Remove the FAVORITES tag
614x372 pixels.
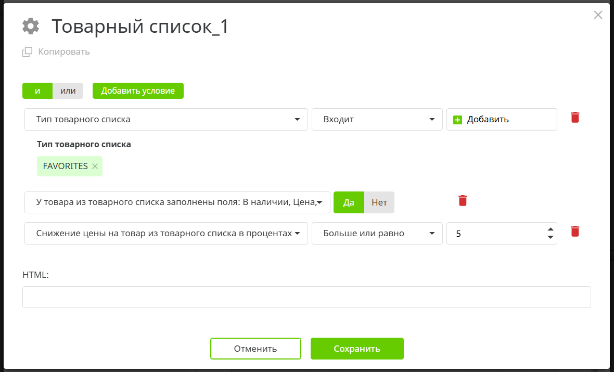[95, 166]
